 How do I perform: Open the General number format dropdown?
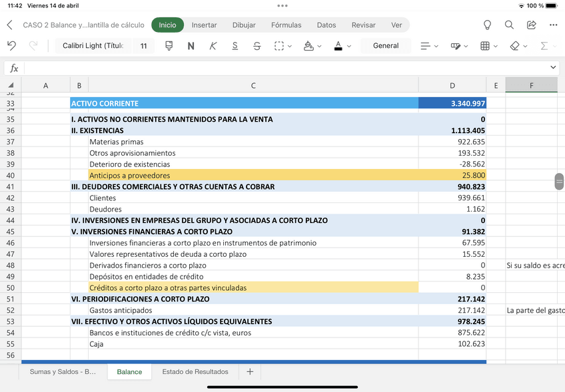coord(386,46)
